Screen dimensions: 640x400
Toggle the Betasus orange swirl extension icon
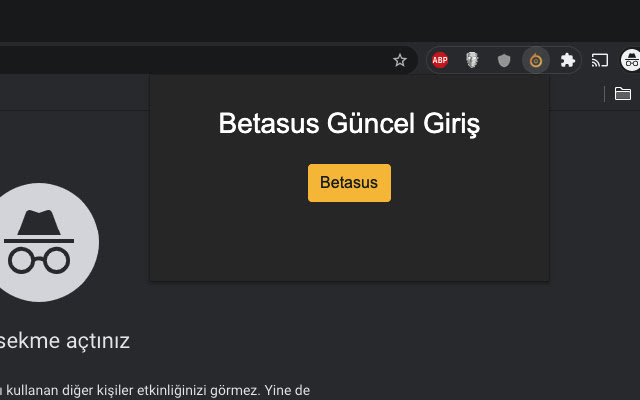(536, 60)
